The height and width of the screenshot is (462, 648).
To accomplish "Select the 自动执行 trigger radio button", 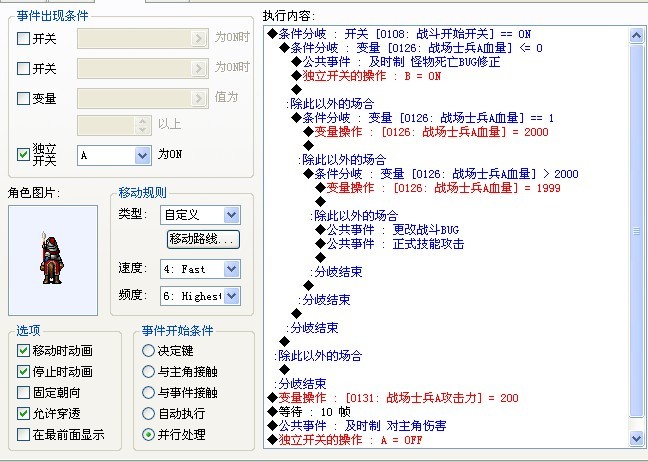I will pyautogui.click(x=148, y=413).
